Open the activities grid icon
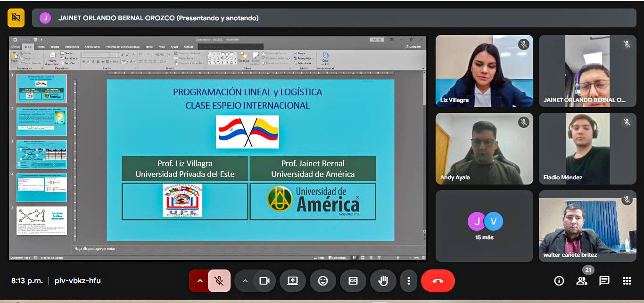Screen dimensions: 644x303 point(627,281)
